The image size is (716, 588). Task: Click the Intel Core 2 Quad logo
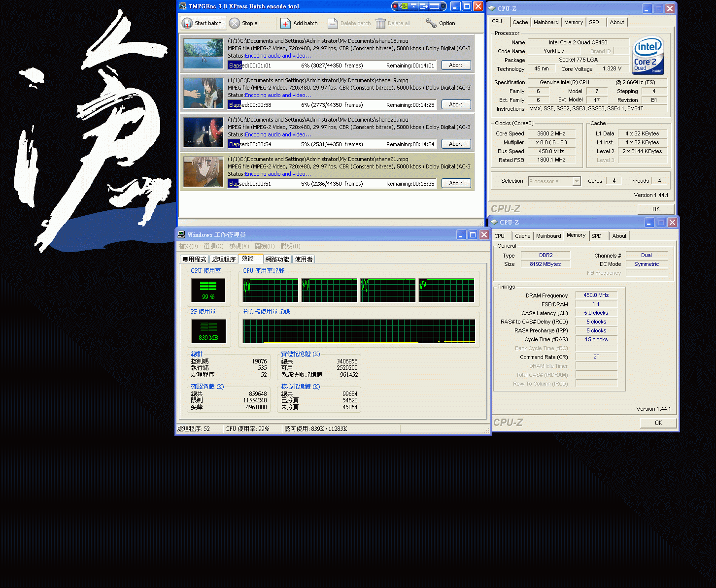click(x=648, y=55)
